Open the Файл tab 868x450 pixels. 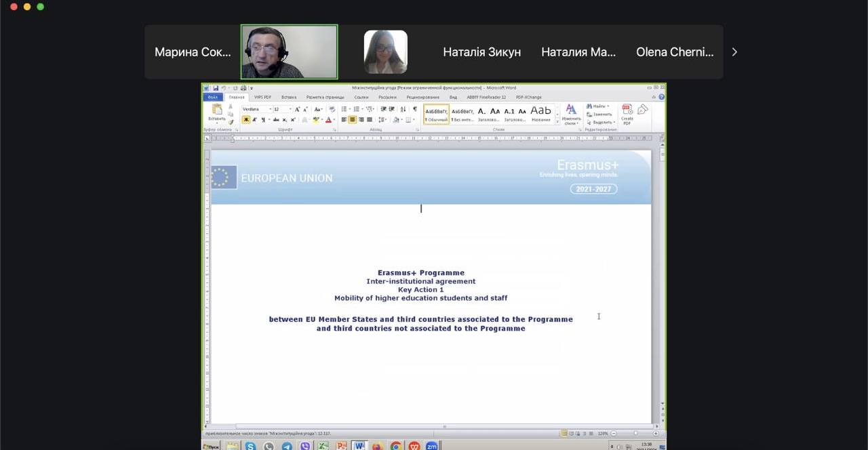[x=213, y=97]
